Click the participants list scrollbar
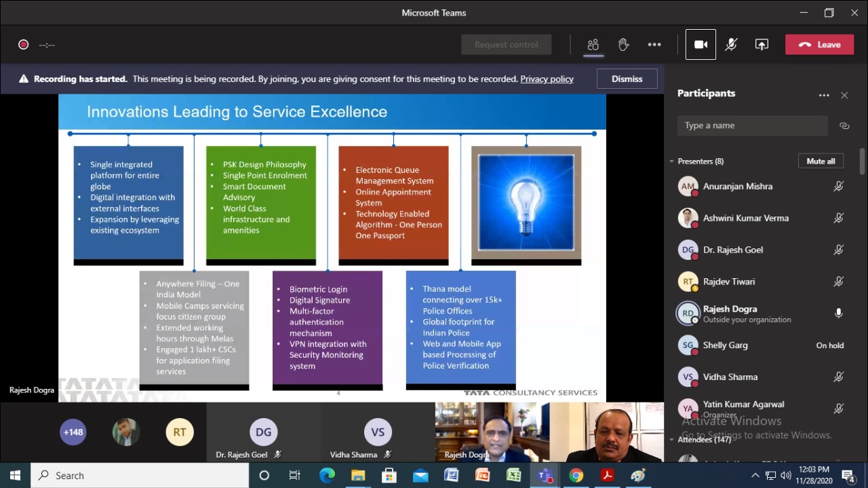 pos(862,163)
